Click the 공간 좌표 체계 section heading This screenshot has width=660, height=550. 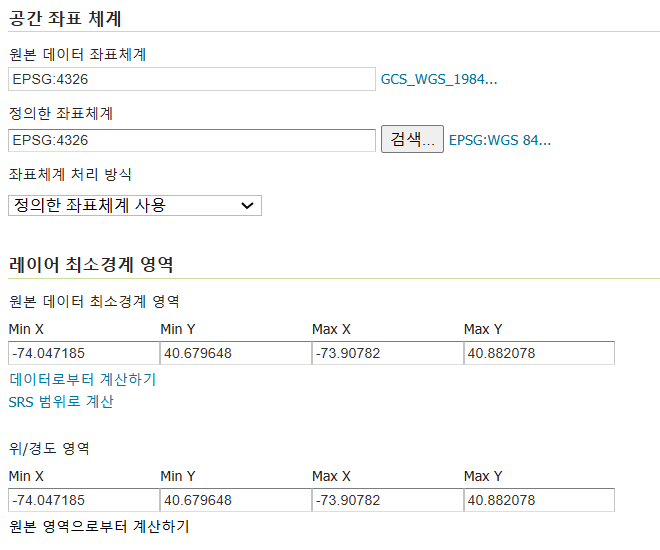65,19
